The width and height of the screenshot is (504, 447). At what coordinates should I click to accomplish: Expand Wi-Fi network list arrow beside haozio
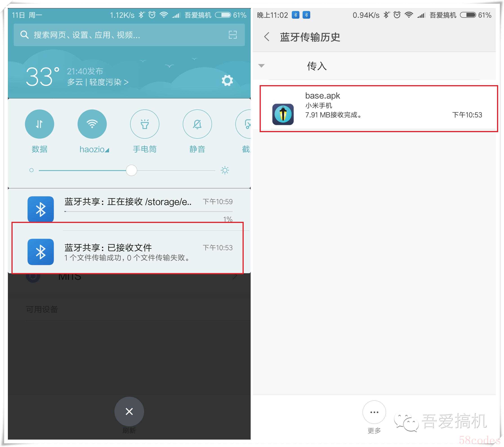coord(107,150)
